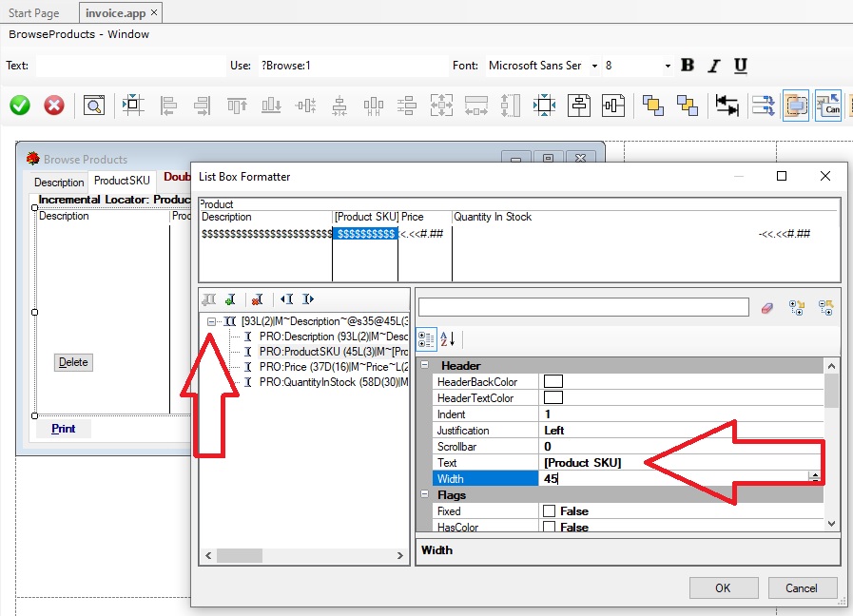Collapse the Header property section
Image resolution: width=853 pixels, height=616 pixels.
424,366
